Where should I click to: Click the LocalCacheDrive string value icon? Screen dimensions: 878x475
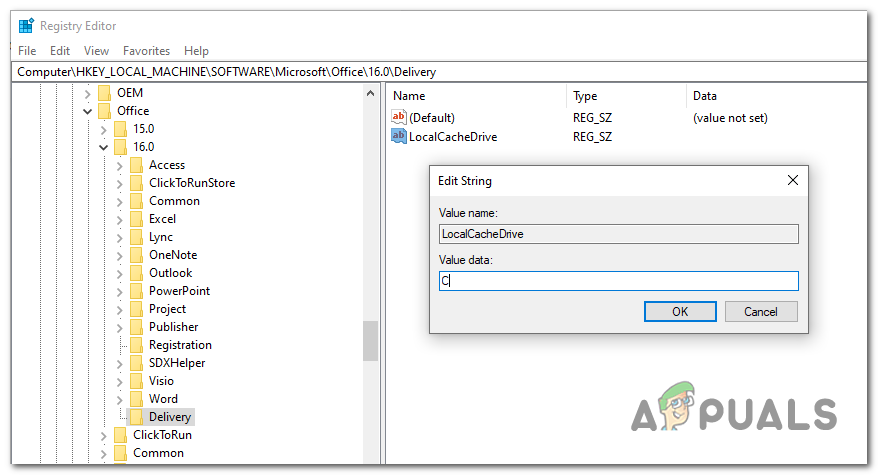(398, 136)
